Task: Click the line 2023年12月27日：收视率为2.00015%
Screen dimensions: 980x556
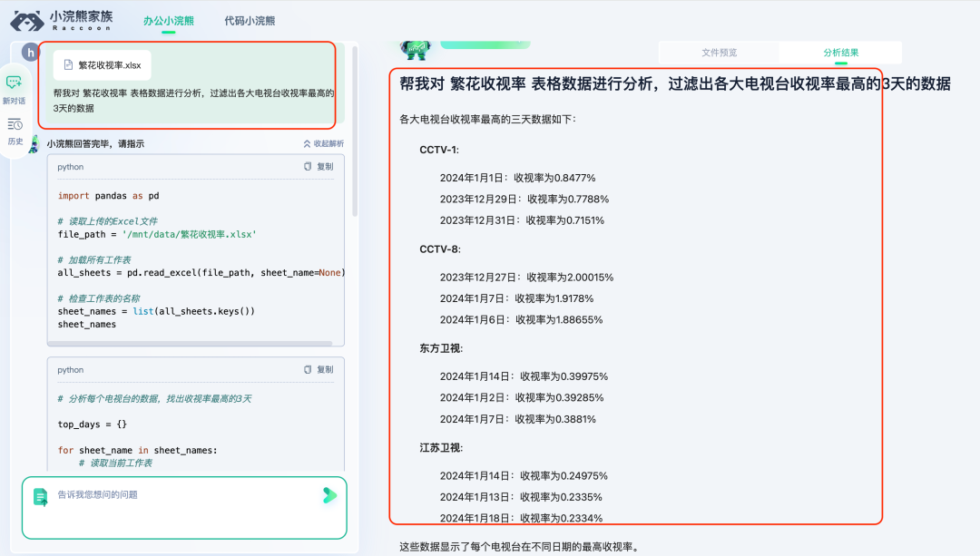Action: (527, 278)
